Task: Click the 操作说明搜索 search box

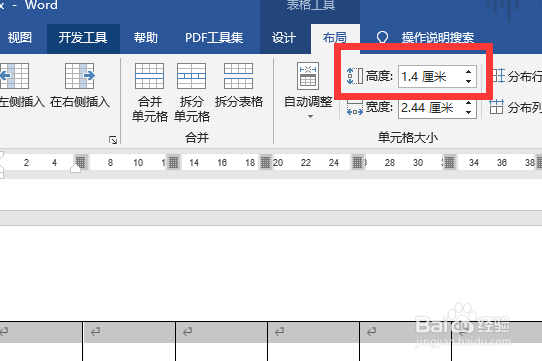Action: [x=438, y=37]
